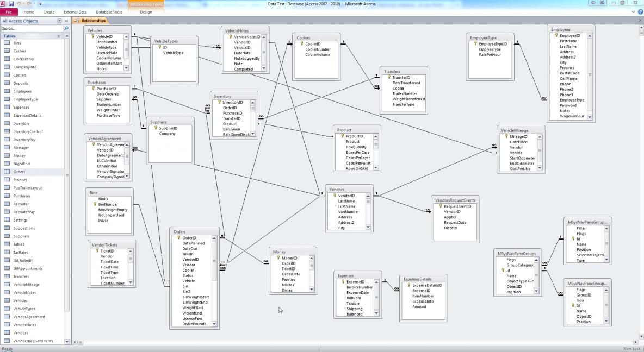Select the Manager table icon
Image resolution: width=644 pixels, height=352 pixels.
tap(7, 147)
